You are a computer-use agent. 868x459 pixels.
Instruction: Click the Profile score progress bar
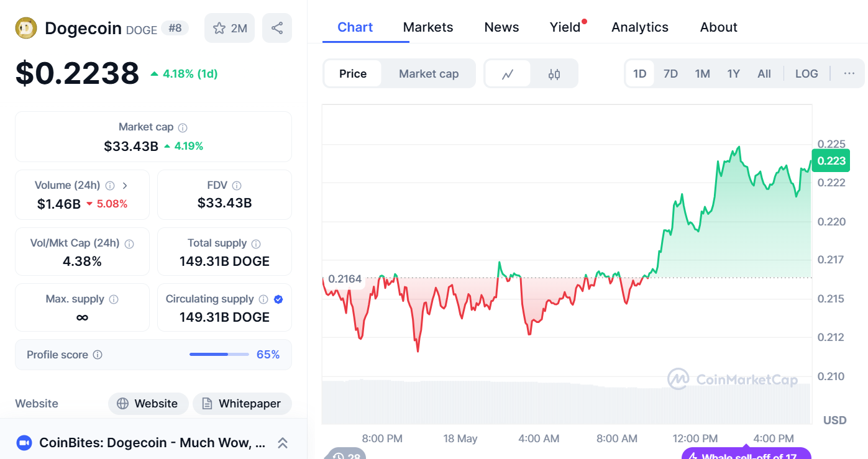217,355
